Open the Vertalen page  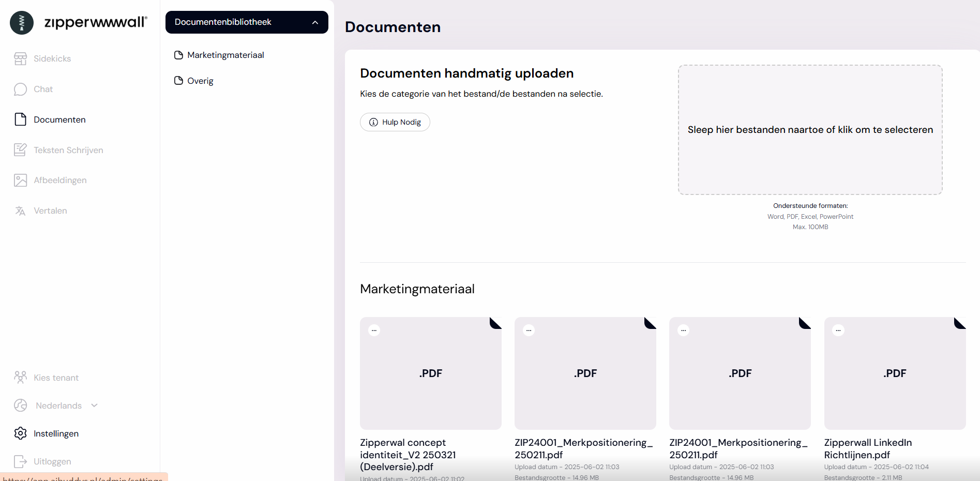50,211
